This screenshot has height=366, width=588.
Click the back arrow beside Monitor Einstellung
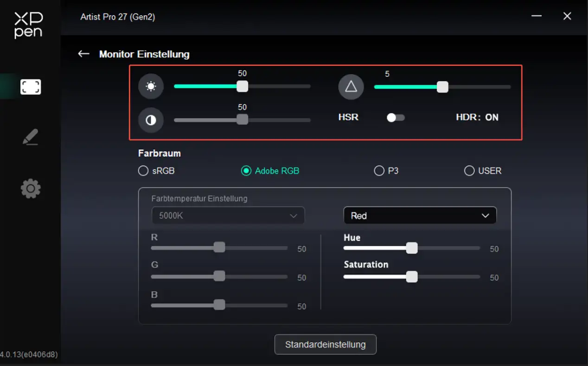click(x=83, y=54)
